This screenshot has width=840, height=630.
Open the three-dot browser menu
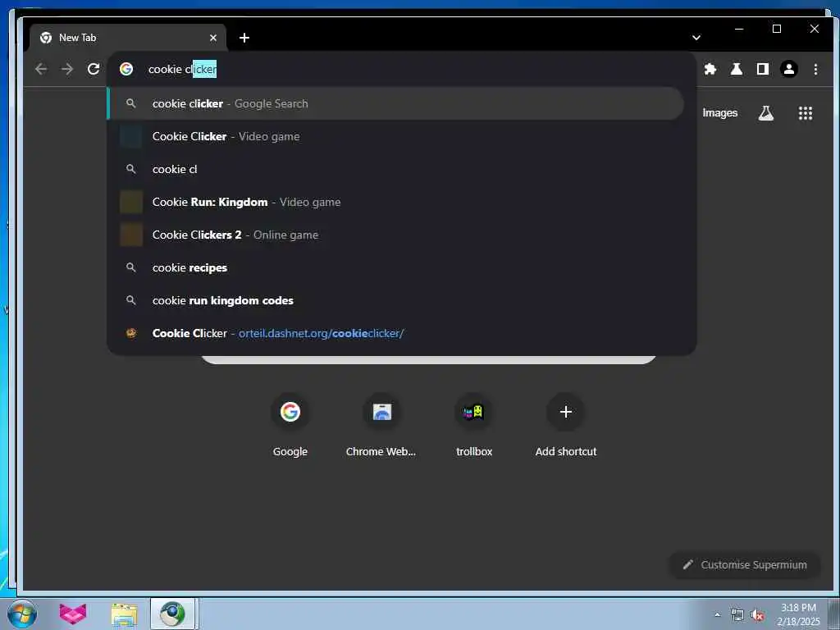pyautogui.click(x=815, y=69)
